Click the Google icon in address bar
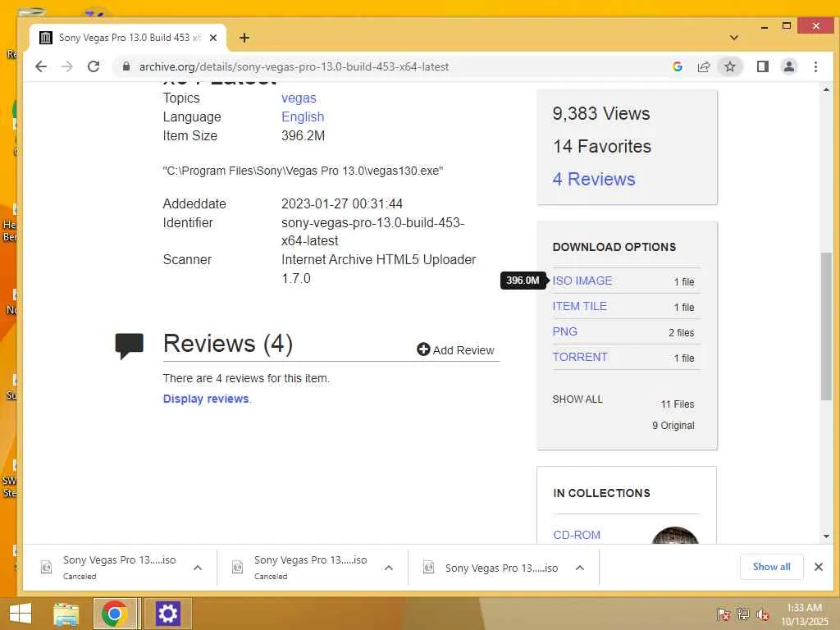 click(677, 66)
